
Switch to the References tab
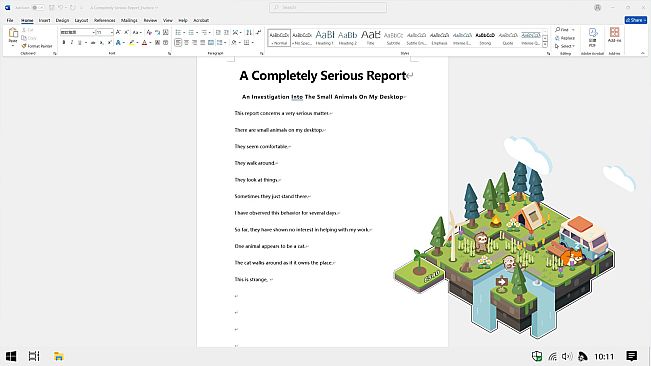pyautogui.click(x=105, y=20)
